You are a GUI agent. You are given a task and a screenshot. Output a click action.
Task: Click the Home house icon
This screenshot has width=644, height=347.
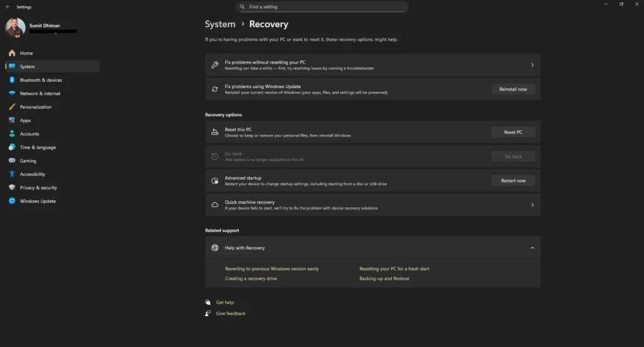pyautogui.click(x=12, y=53)
